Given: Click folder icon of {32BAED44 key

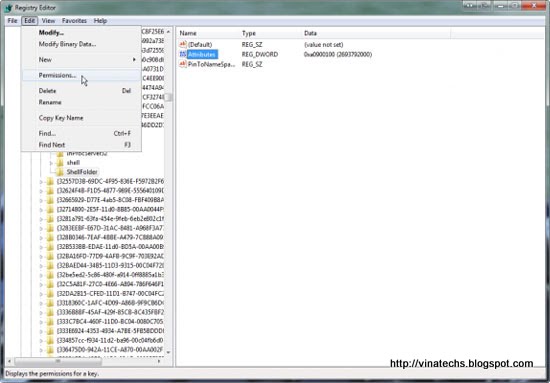Looking at the screenshot, I should (50, 266).
